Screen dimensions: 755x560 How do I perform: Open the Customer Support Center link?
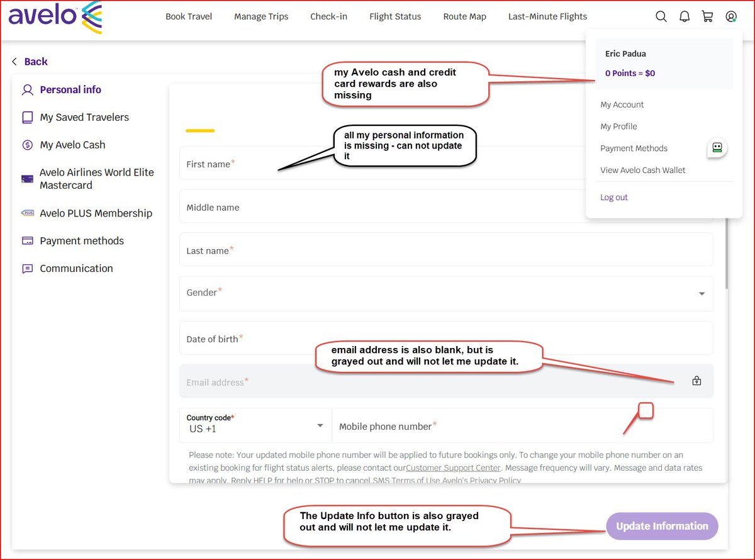click(454, 468)
